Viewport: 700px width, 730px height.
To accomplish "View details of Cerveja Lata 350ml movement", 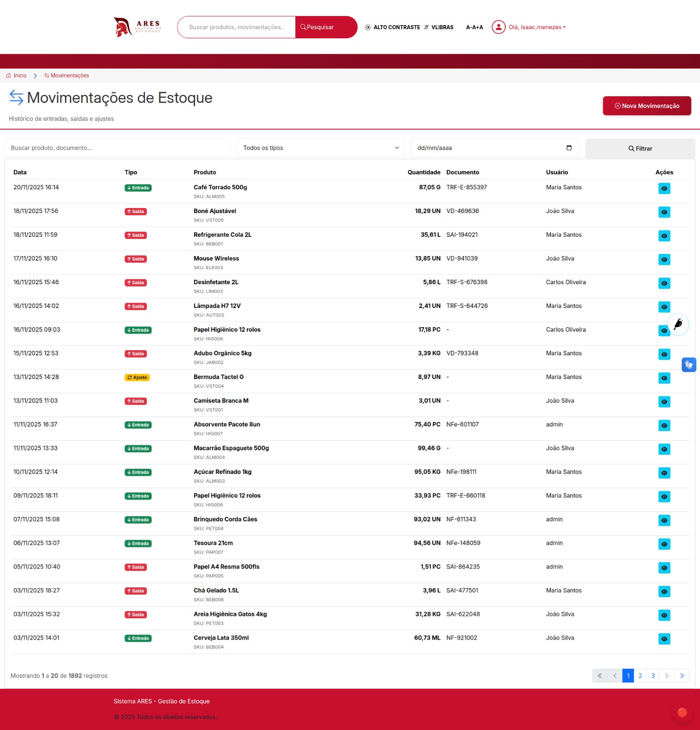I will 664,639.
